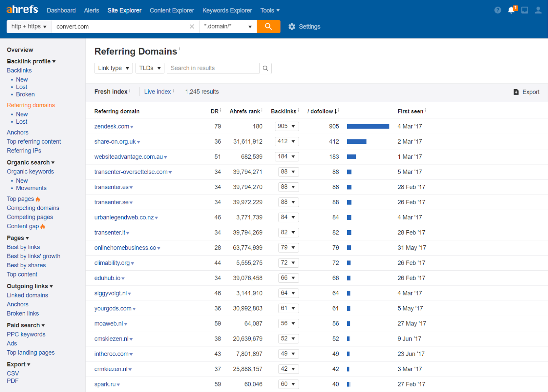Click the flame icon next to Top pages
This screenshot has height=392, width=548.
38,199
